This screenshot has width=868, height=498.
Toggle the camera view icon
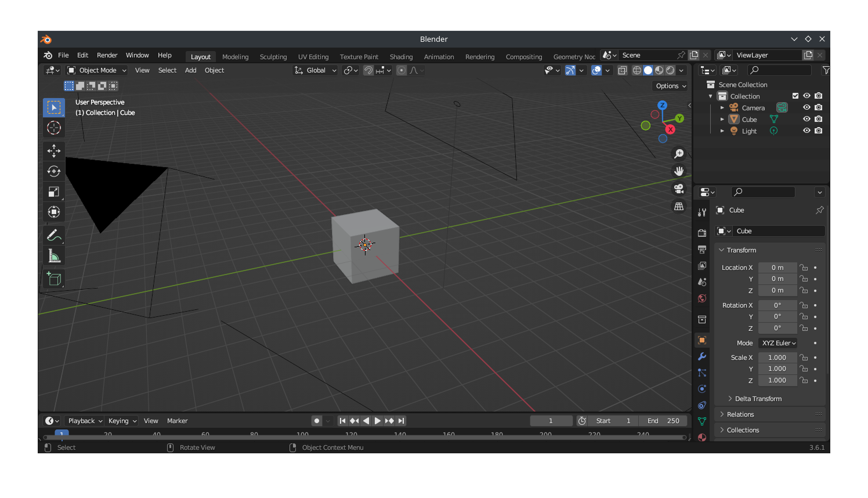point(679,189)
